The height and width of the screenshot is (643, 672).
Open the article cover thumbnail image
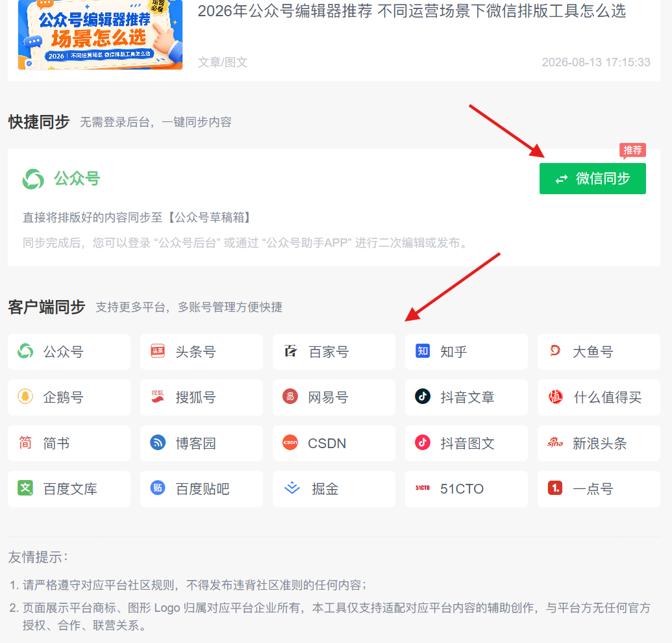click(x=100, y=34)
